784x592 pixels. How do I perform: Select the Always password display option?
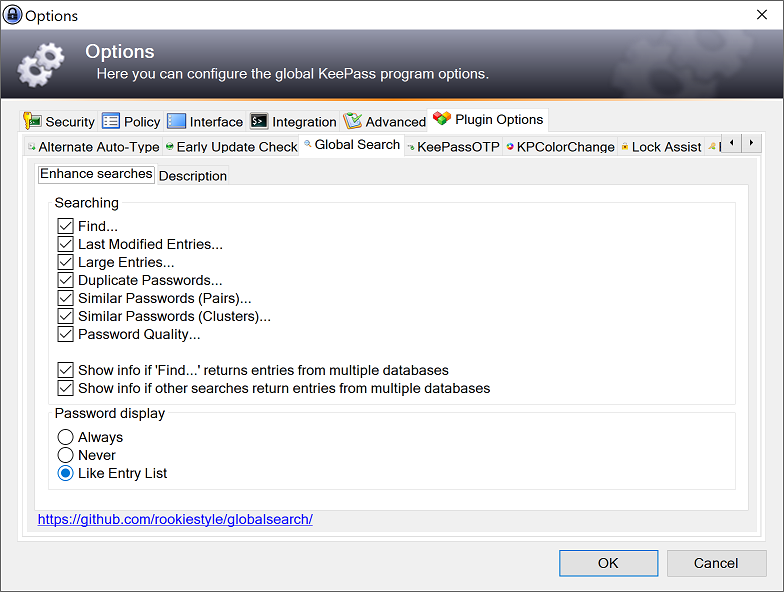(x=66, y=437)
